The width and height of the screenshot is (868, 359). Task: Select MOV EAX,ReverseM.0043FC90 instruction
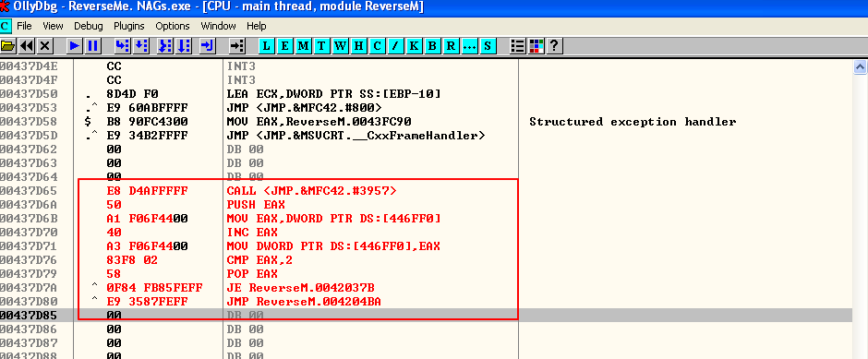(x=319, y=121)
